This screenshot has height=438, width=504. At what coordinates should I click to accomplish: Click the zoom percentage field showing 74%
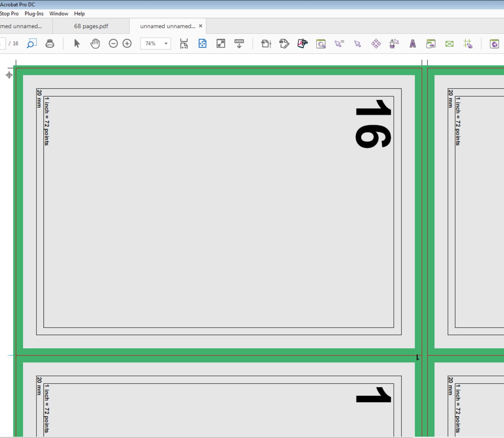tap(151, 43)
